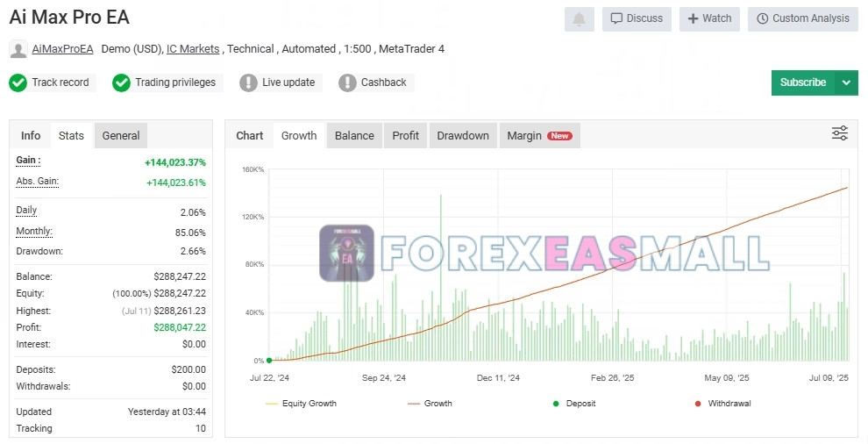Click the Withdrawals value $0.00
Screen dimensions: 868x444
pos(195,386)
